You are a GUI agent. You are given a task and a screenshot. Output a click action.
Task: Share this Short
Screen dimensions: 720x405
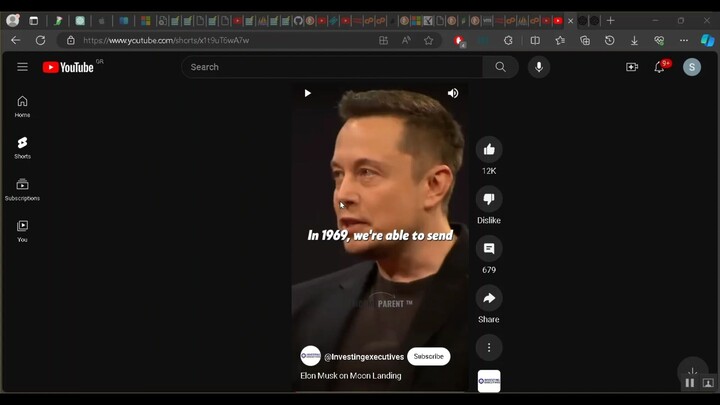(489, 298)
